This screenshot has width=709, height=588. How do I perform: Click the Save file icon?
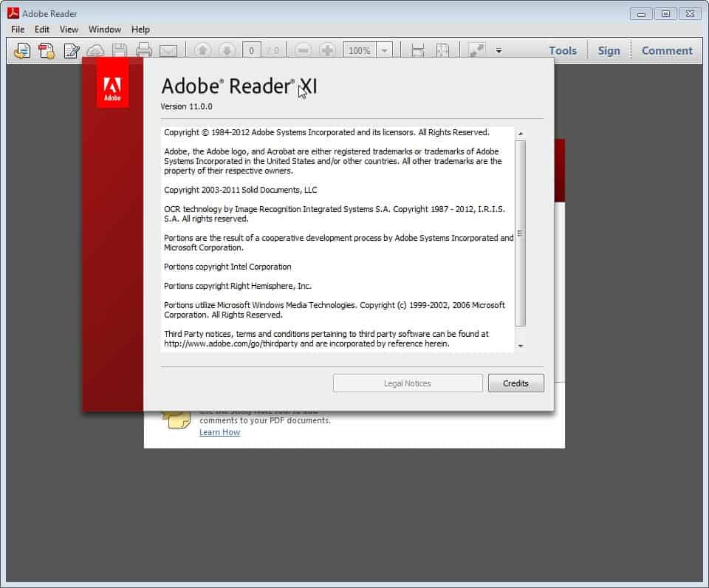(120, 50)
